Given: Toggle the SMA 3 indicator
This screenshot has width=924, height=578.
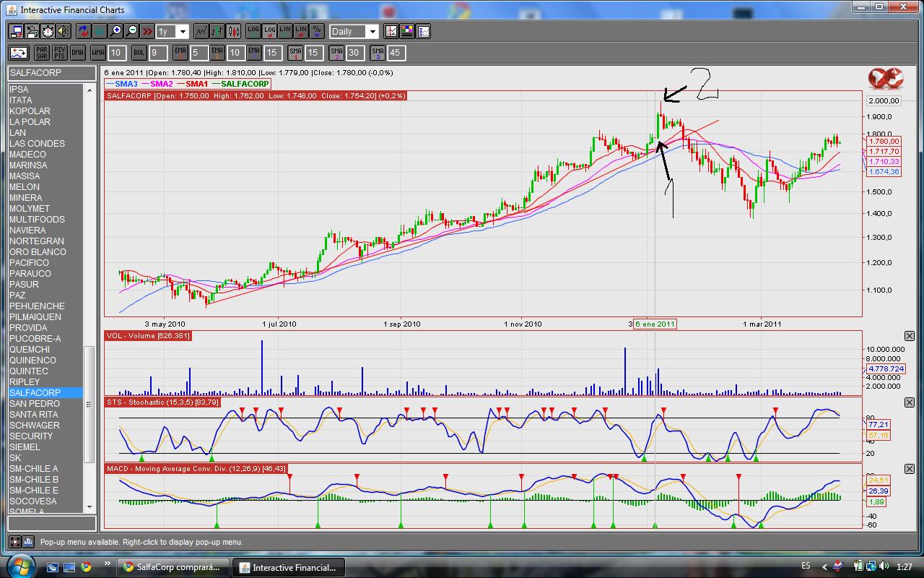Looking at the screenshot, I should 378,53.
